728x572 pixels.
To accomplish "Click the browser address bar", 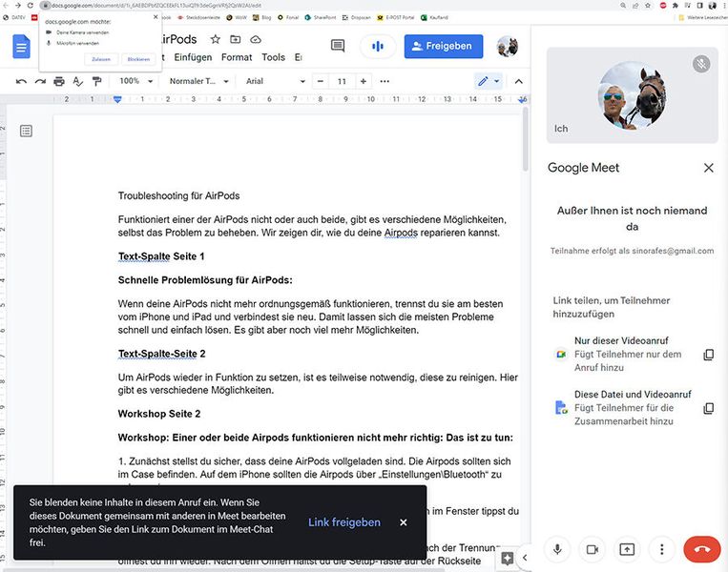I will (x=325, y=5).
